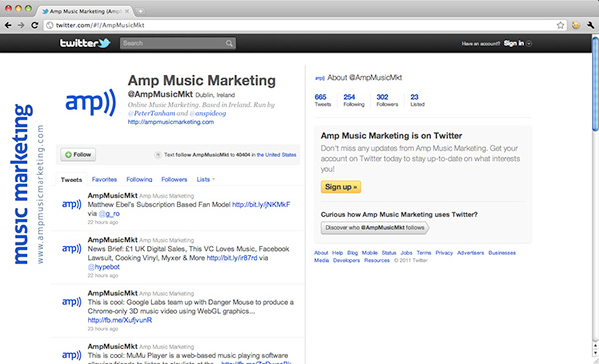Open the Media footer link
The width and height of the screenshot is (599, 364).
pos(321,260)
